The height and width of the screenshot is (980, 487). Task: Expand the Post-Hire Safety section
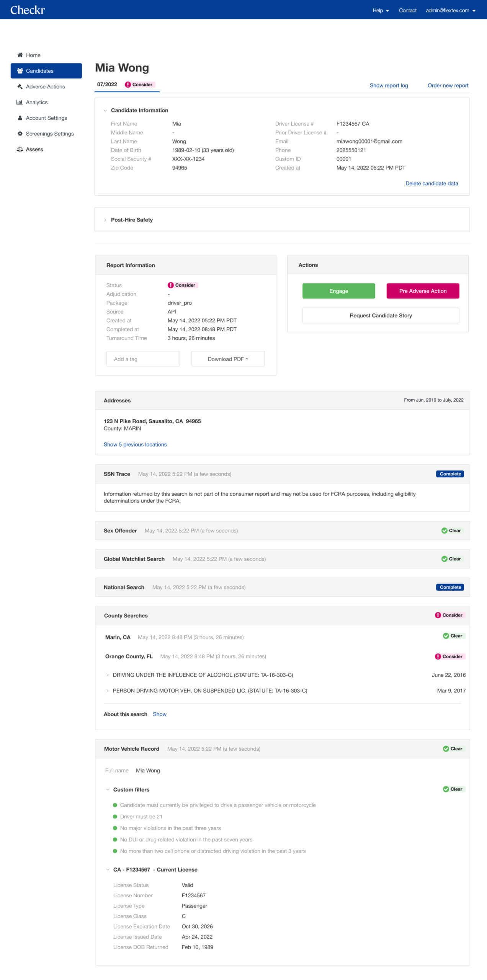[x=105, y=220]
